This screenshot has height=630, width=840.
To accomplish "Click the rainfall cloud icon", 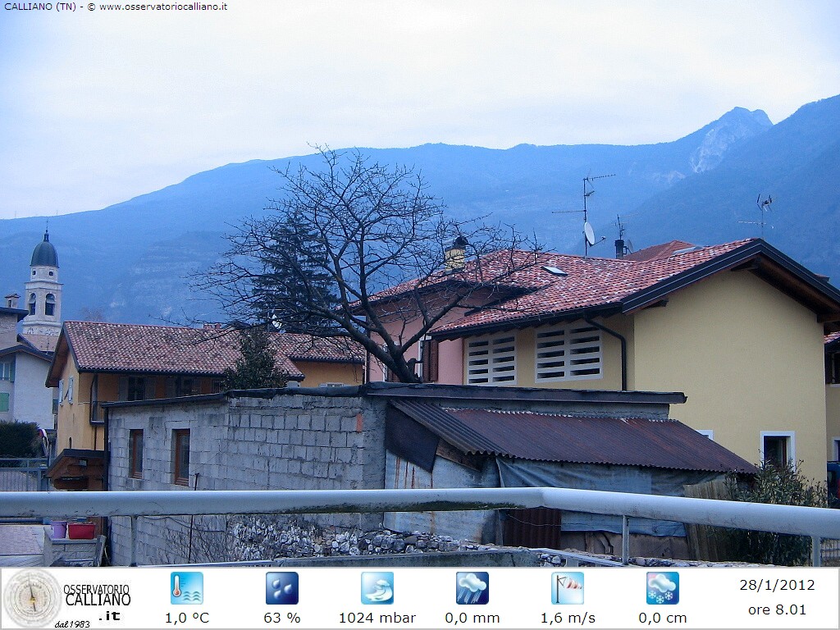I will pyautogui.click(x=472, y=588).
